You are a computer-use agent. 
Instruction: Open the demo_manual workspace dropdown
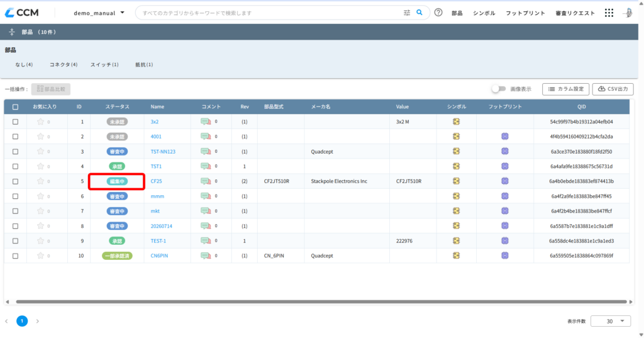click(99, 13)
